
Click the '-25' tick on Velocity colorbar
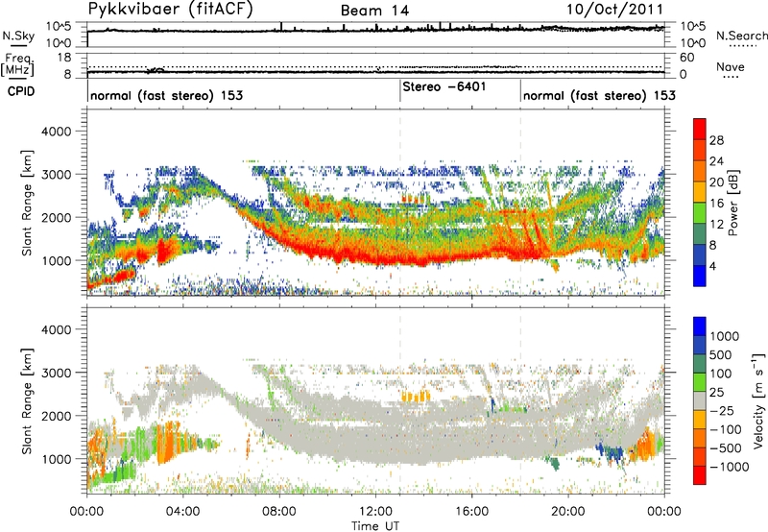(722, 411)
